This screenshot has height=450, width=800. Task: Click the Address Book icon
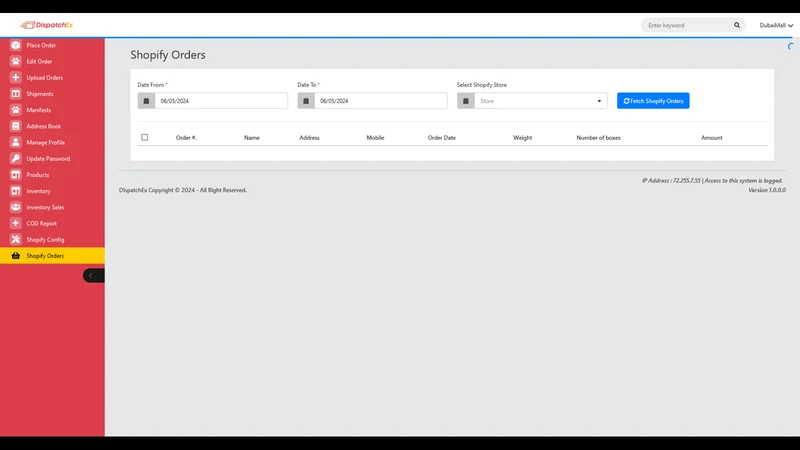click(x=16, y=126)
